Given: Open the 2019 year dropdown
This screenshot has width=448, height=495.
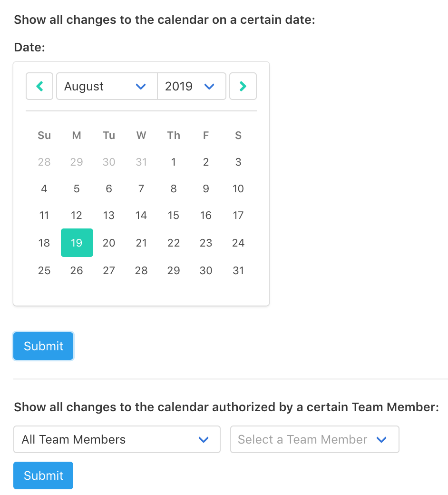Looking at the screenshot, I should coord(191,86).
